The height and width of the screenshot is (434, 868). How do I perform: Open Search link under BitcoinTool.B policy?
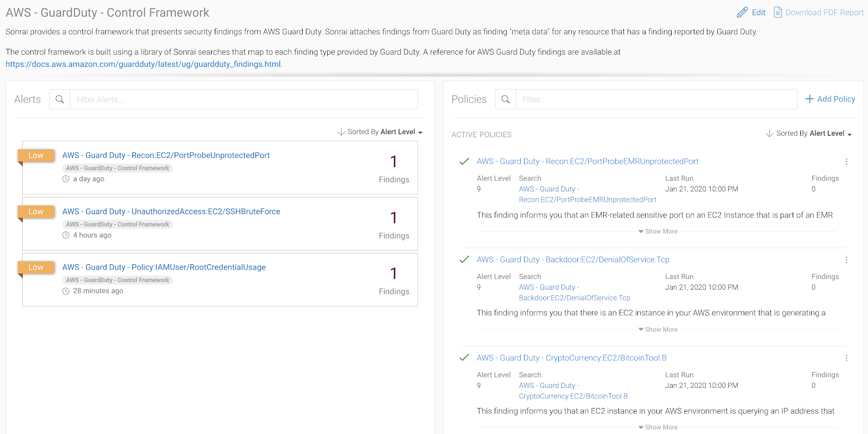(x=573, y=391)
